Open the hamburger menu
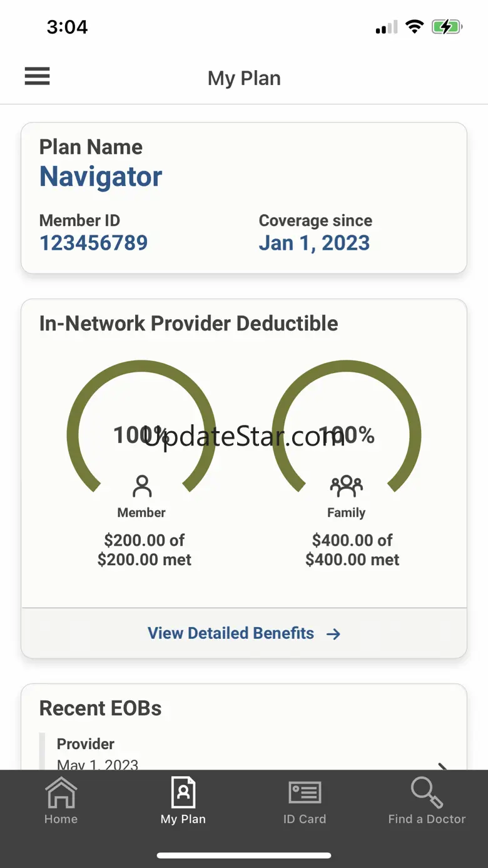 click(x=37, y=76)
